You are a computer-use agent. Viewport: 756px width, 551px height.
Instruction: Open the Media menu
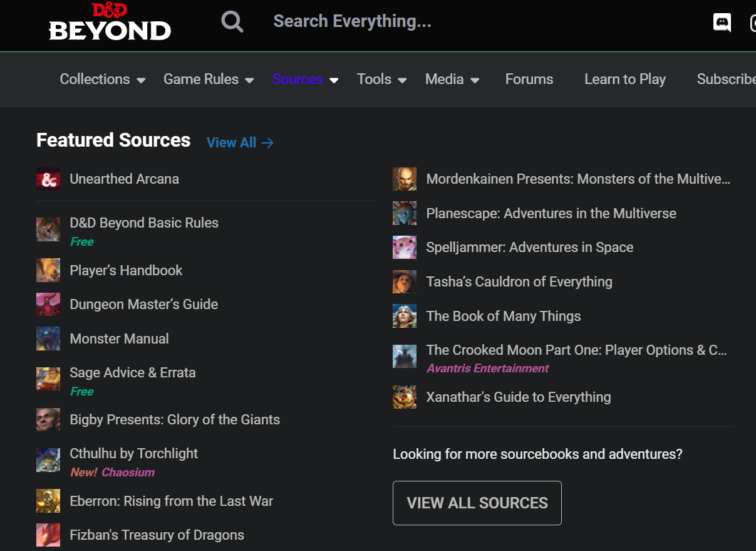444,79
